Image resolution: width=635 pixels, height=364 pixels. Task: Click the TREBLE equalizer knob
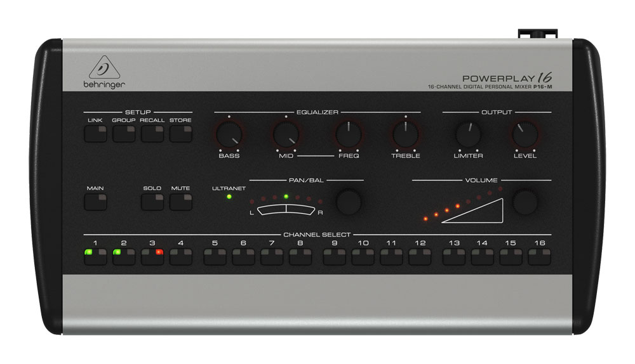pos(405,134)
